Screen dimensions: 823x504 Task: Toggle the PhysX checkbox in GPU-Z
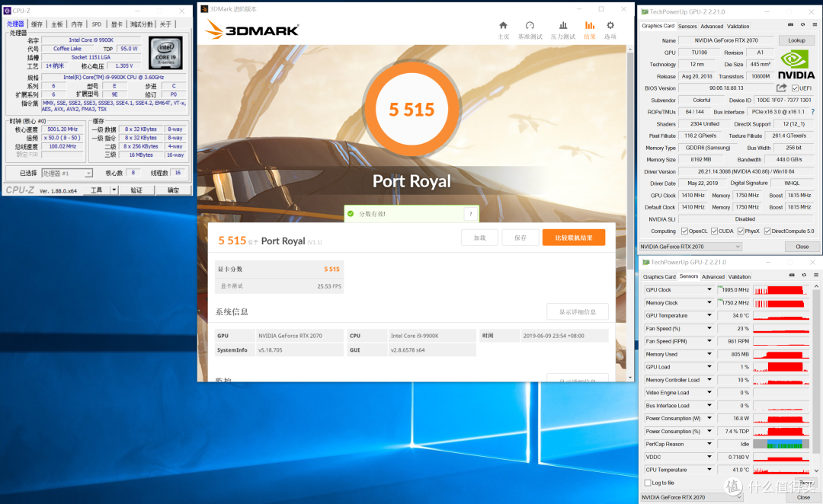[740, 231]
